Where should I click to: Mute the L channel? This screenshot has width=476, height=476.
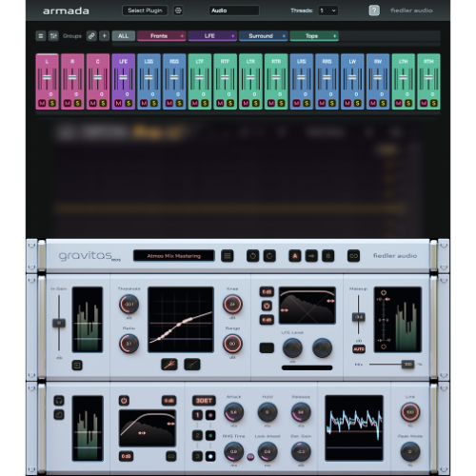(42, 103)
